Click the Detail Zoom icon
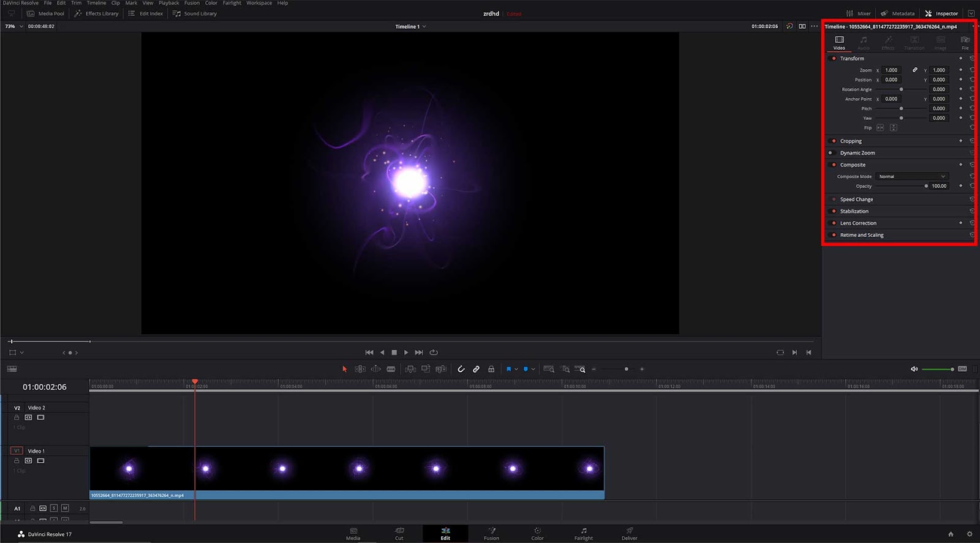The image size is (980, 543). click(565, 369)
